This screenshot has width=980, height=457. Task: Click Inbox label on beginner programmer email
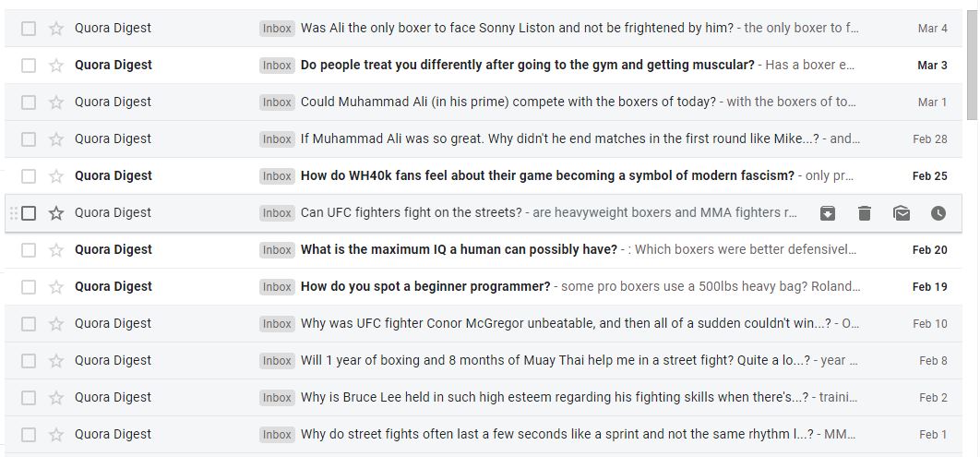(x=277, y=287)
